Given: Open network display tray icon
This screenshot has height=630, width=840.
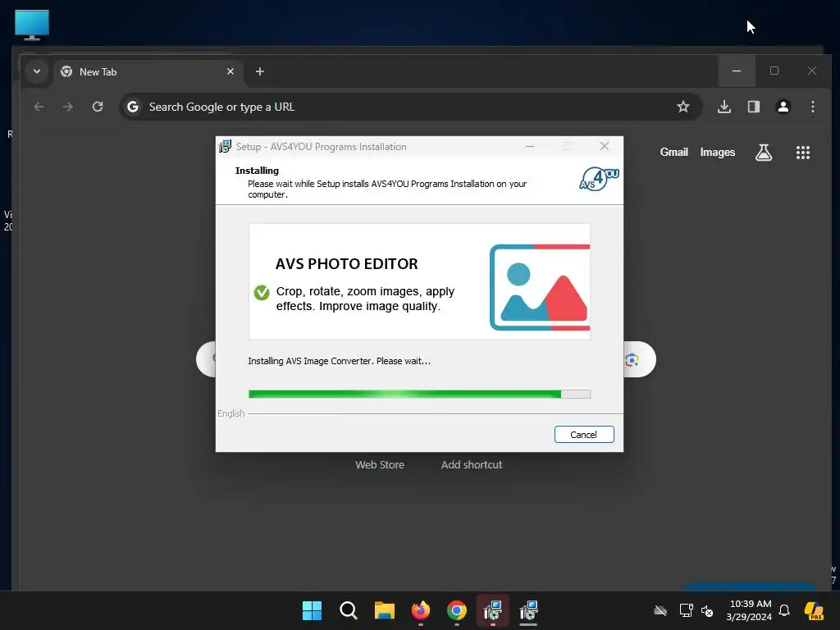Looking at the screenshot, I should 687,610.
